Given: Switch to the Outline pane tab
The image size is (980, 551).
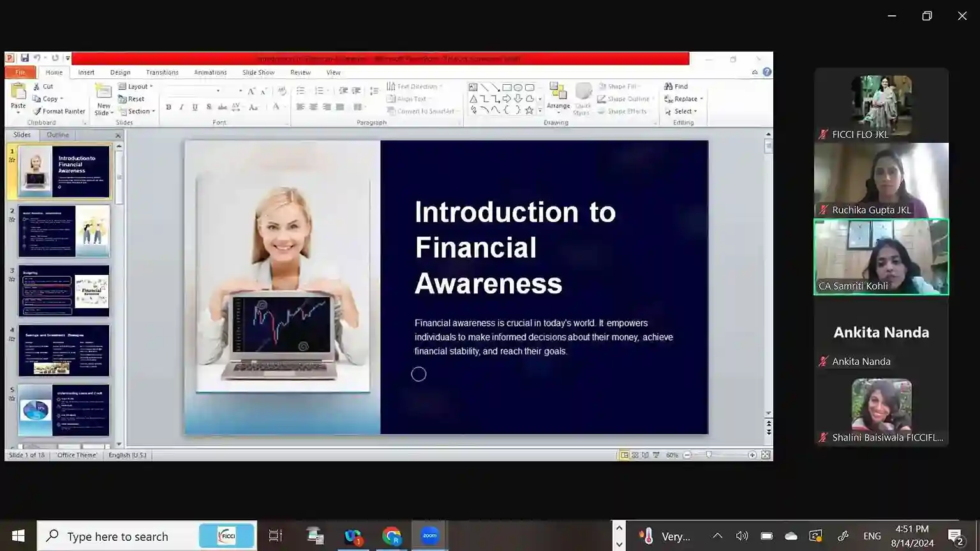Looking at the screenshot, I should pos(57,135).
